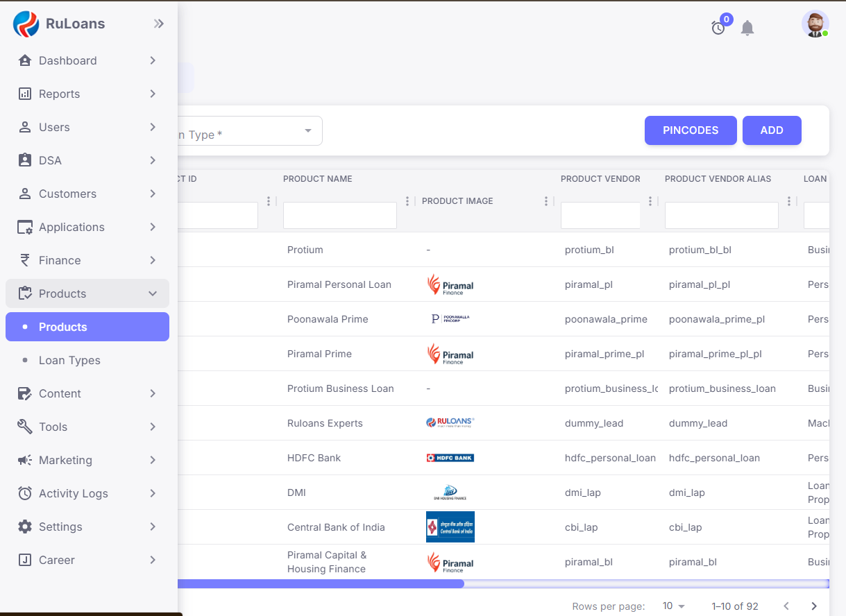Click the RuLoans logo icon
The image size is (846, 616).
(26, 24)
